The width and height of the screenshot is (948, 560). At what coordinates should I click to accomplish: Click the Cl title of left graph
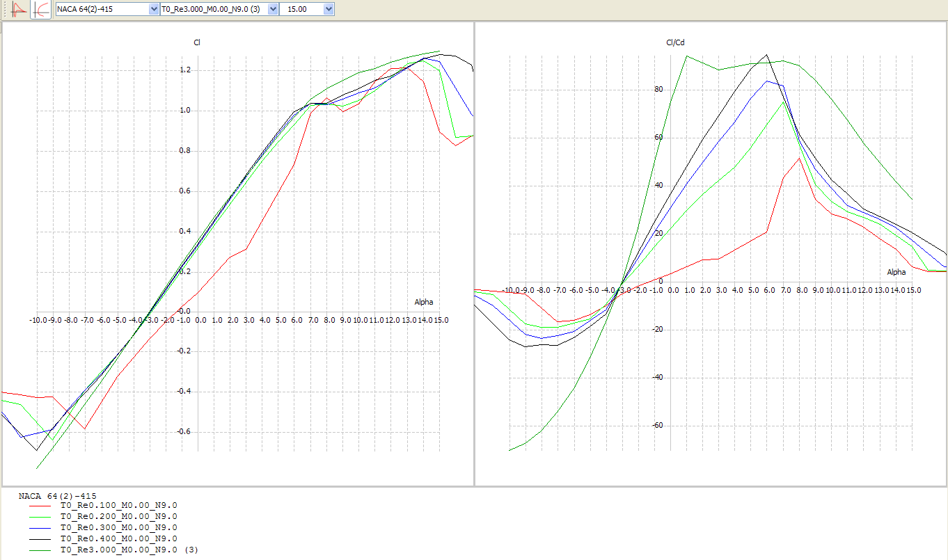(x=197, y=43)
